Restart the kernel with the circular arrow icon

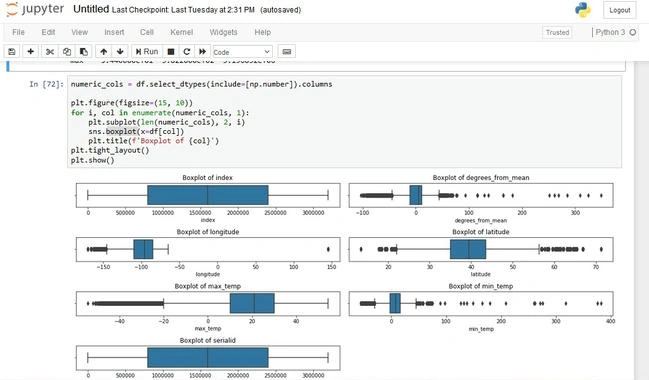(x=187, y=52)
